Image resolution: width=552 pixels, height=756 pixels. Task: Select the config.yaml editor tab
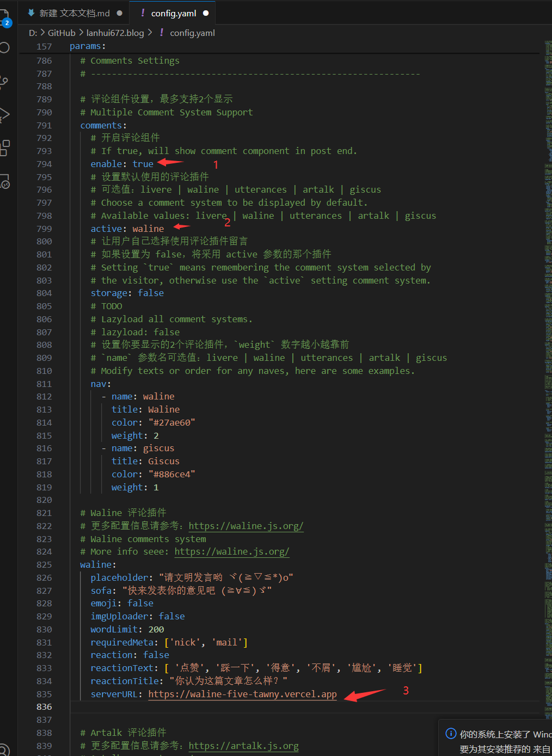[x=173, y=13]
